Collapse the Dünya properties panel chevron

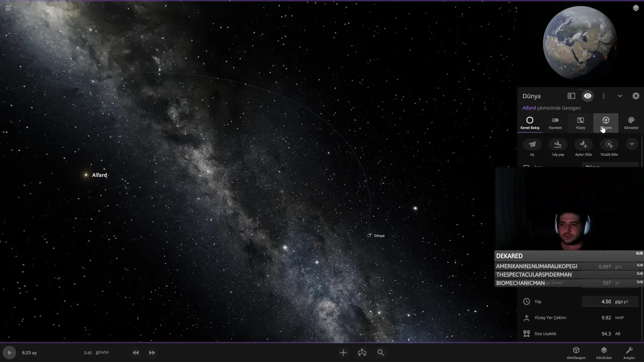coord(620,96)
